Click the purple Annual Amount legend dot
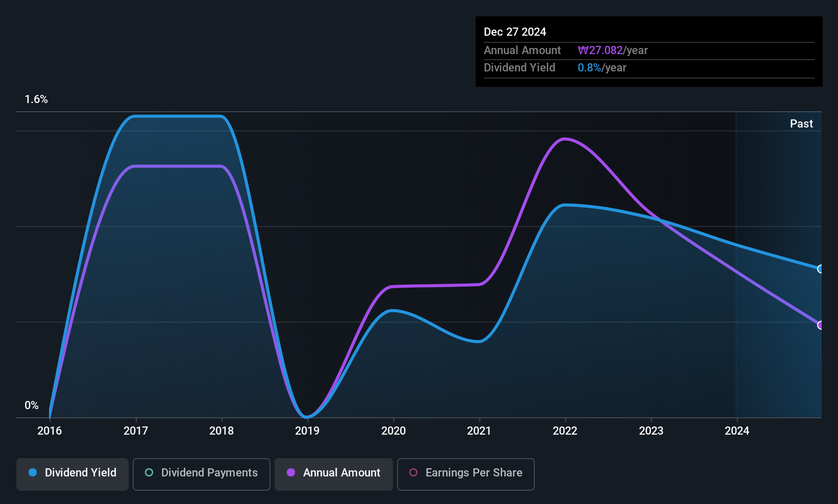838x504 pixels. tap(291, 472)
